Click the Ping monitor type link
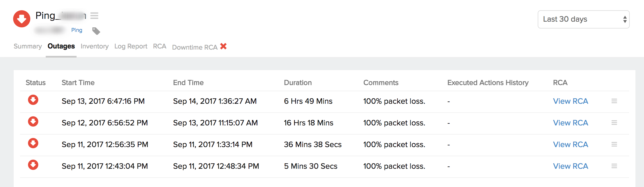The width and height of the screenshot is (644, 187). (77, 30)
